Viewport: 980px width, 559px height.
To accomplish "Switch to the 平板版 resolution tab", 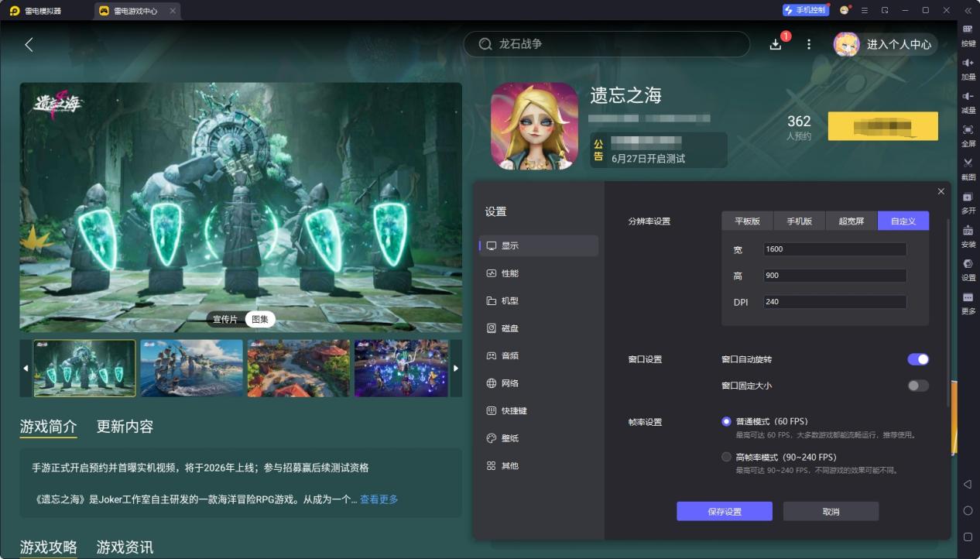I will pos(748,221).
